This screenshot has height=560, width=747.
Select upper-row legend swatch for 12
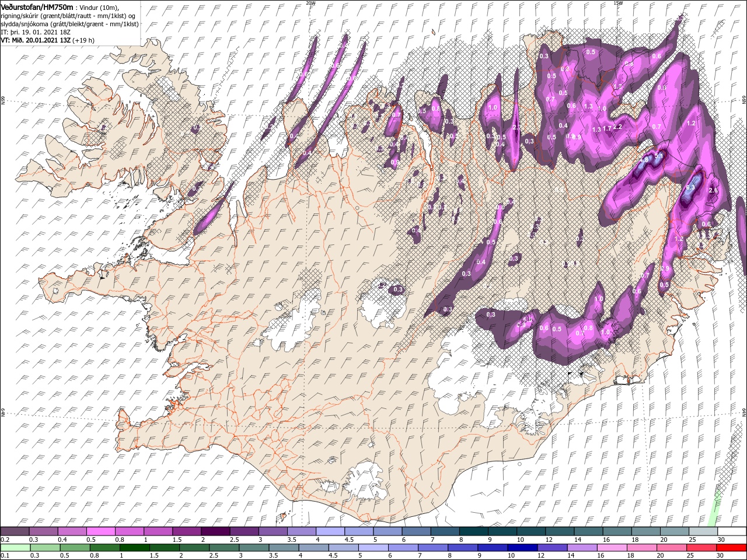(x=560, y=531)
